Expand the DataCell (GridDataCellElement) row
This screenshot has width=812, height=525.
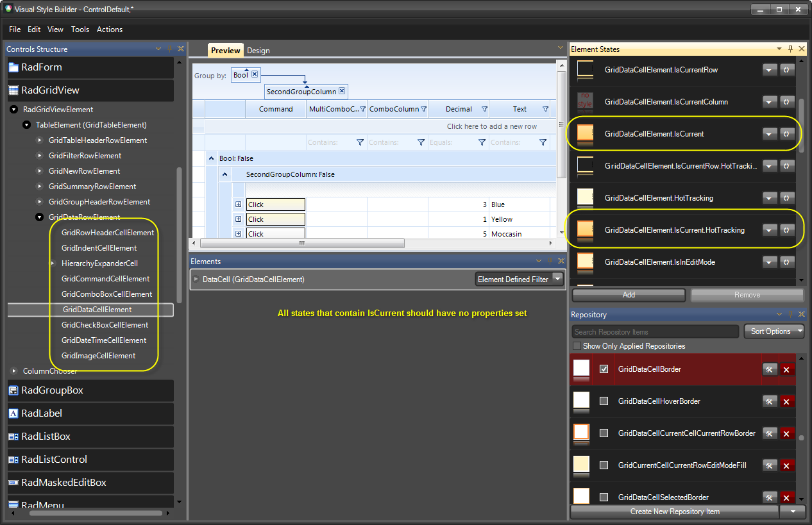(197, 279)
